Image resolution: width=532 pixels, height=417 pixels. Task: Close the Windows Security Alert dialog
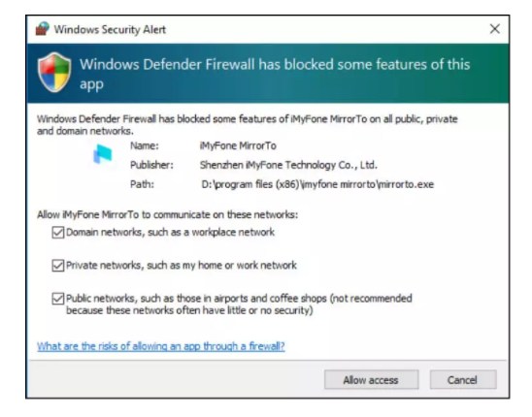[x=495, y=29]
